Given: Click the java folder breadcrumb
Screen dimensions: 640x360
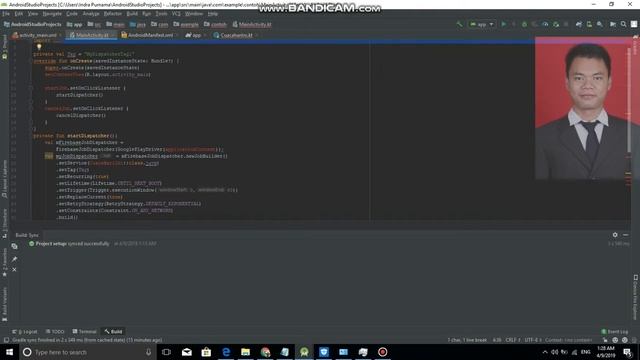Looking at the screenshot, I should point(138,24).
